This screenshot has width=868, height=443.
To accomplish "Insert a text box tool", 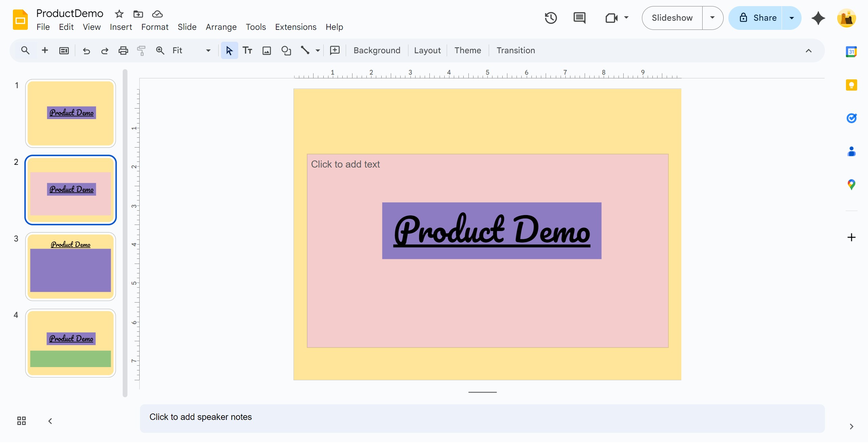I will 247,51.
